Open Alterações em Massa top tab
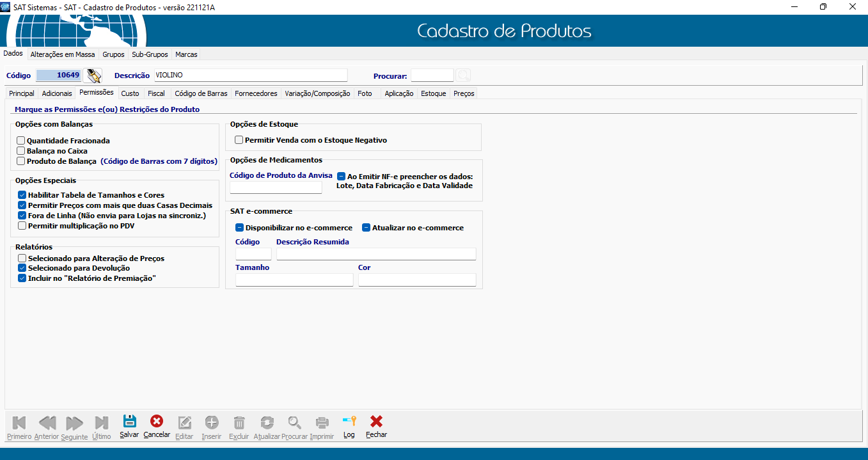Viewport: 868px width, 460px height. pos(63,54)
